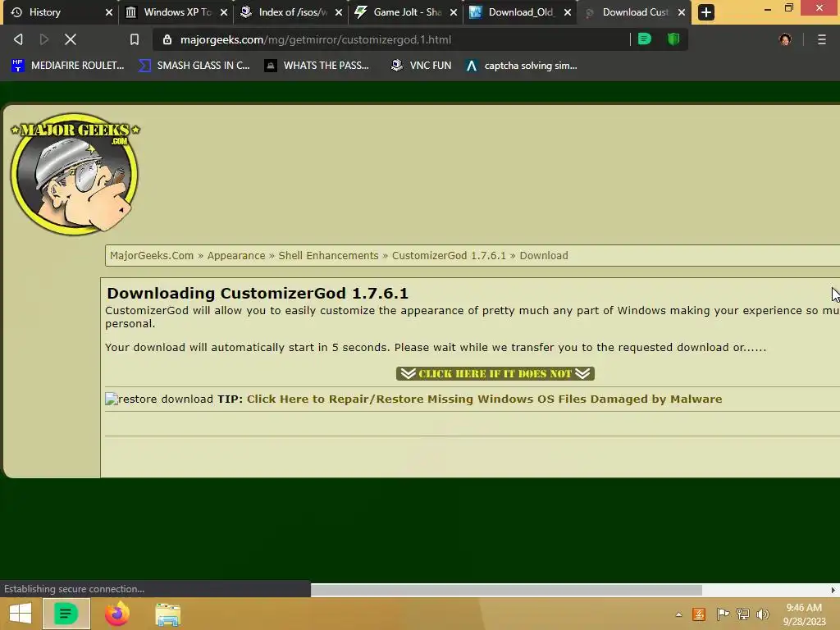Click the padlock site security icon

click(167, 39)
